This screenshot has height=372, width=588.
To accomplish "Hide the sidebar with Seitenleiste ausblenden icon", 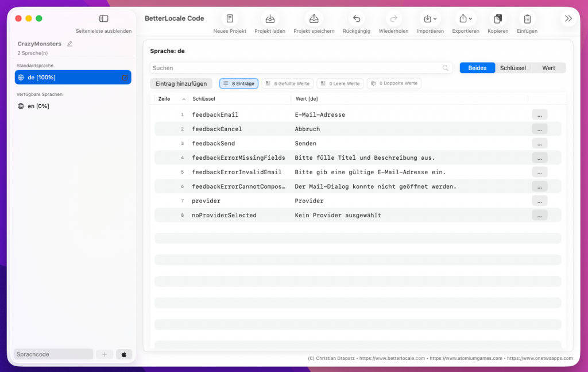I will [103, 19].
